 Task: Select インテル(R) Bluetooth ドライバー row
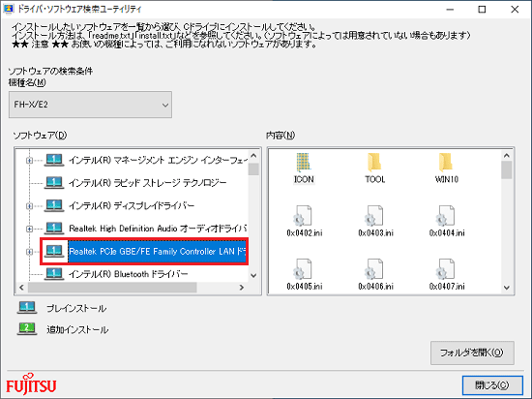point(129,274)
